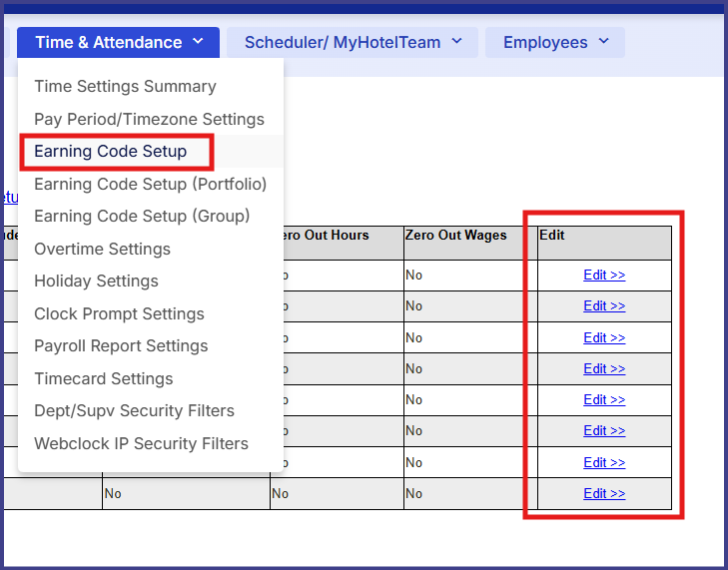This screenshot has width=728, height=570.
Task: Open Clock Prompt Settings
Action: point(119,313)
